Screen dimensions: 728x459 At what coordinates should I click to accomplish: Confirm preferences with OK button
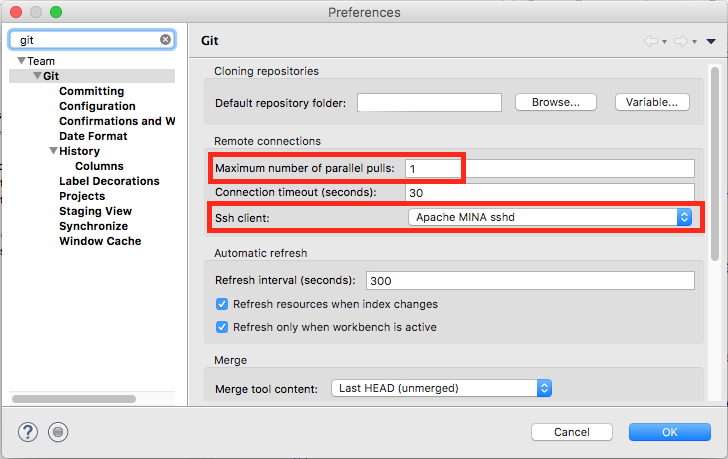[x=670, y=432]
